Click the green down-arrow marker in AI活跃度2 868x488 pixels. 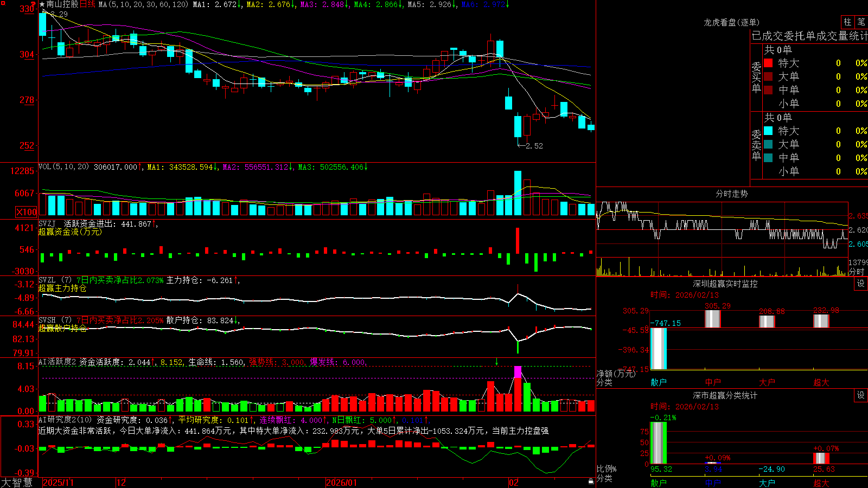[496, 362]
